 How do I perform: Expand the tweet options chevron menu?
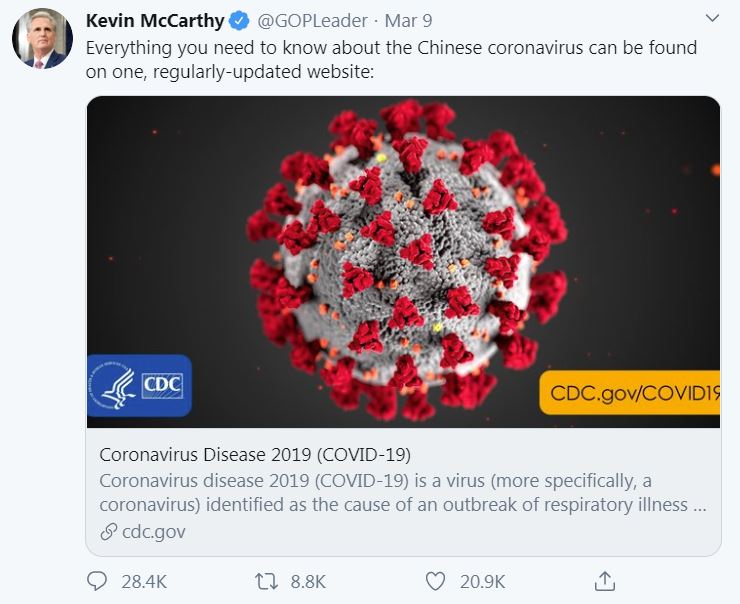click(x=712, y=19)
